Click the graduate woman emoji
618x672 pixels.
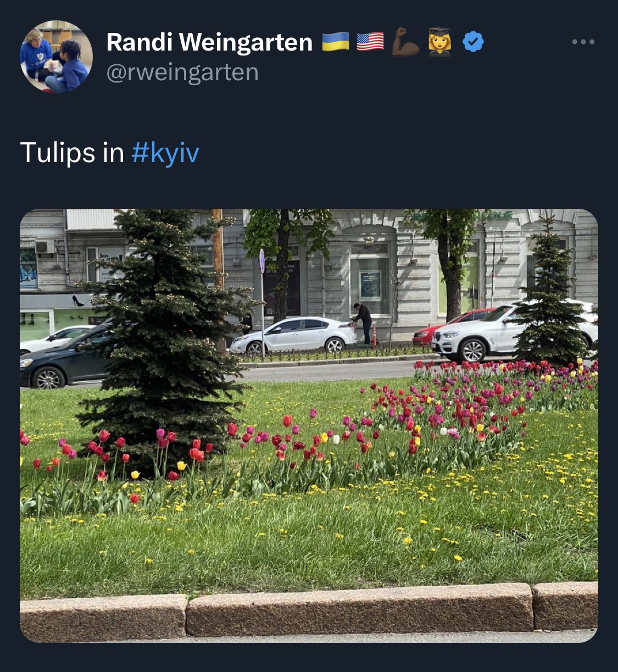439,42
